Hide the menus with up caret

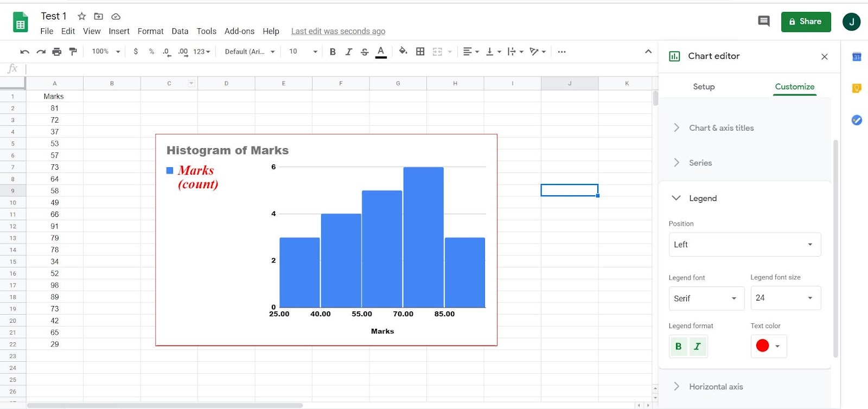(x=648, y=52)
